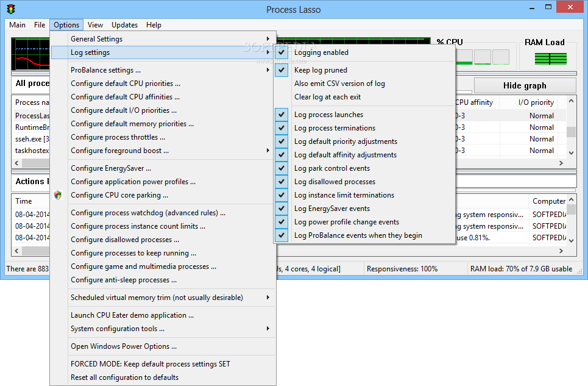Disable the Logging enabled checkmark
The height and width of the screenshot is (386, 588).
(x=282, y=52)
